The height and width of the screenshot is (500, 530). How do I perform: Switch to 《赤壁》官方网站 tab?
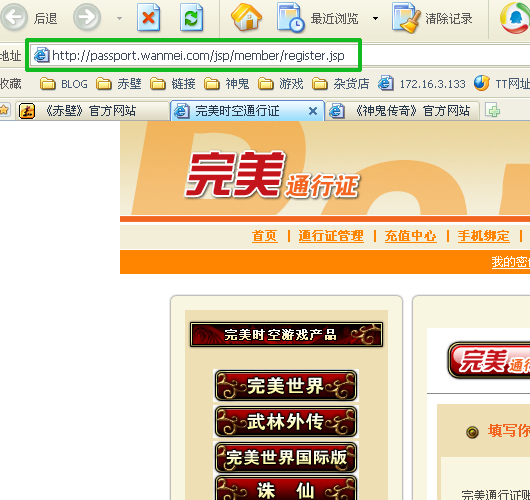92,111
